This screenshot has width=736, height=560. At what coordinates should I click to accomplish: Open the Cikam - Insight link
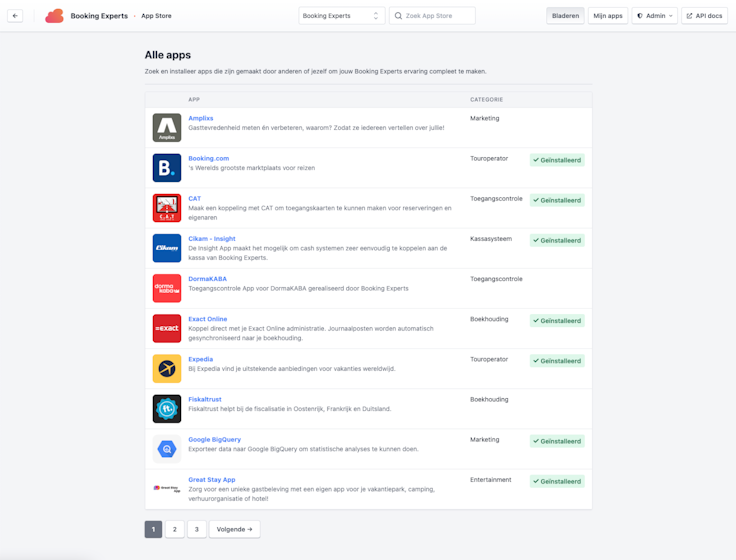(x=212, y=238)
